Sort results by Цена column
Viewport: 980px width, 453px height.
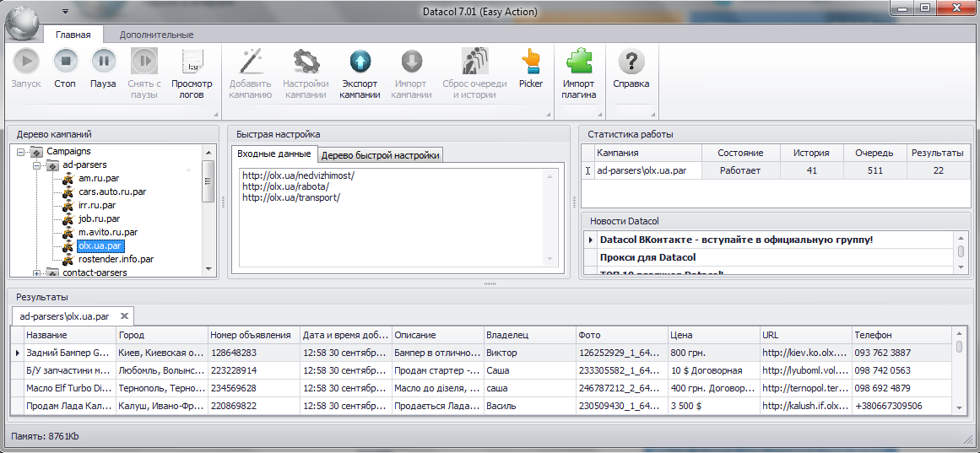[x=712, y=335]
